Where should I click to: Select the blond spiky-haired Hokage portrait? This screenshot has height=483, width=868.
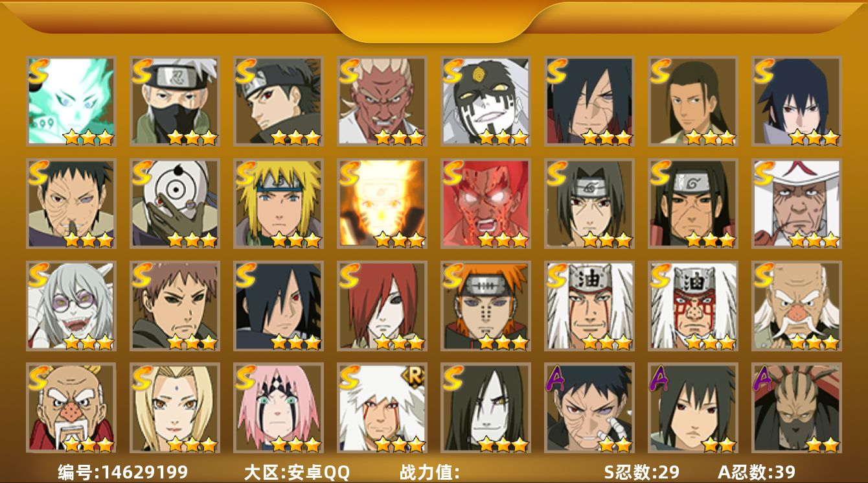click(278, 203)
